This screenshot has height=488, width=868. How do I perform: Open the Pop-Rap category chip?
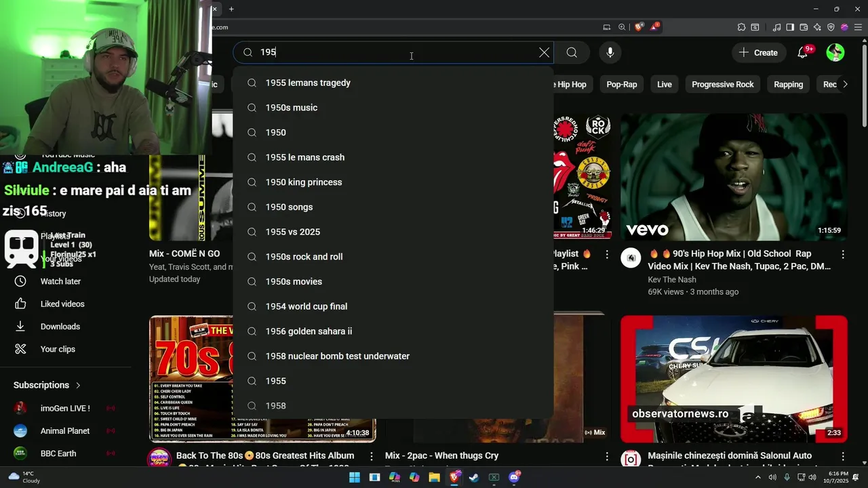point(622,85)
